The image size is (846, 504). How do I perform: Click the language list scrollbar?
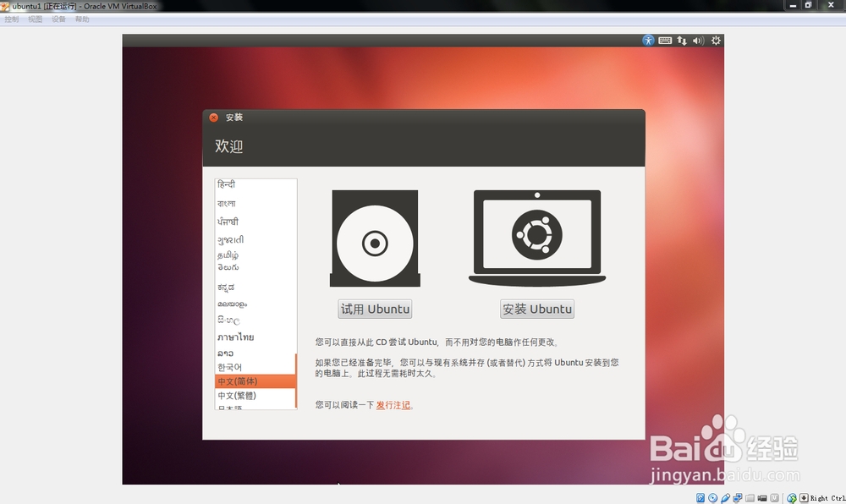point(295,381)
